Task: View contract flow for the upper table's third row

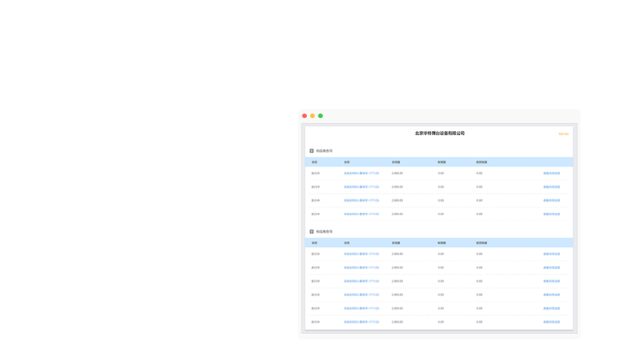Action: (552, 201)
